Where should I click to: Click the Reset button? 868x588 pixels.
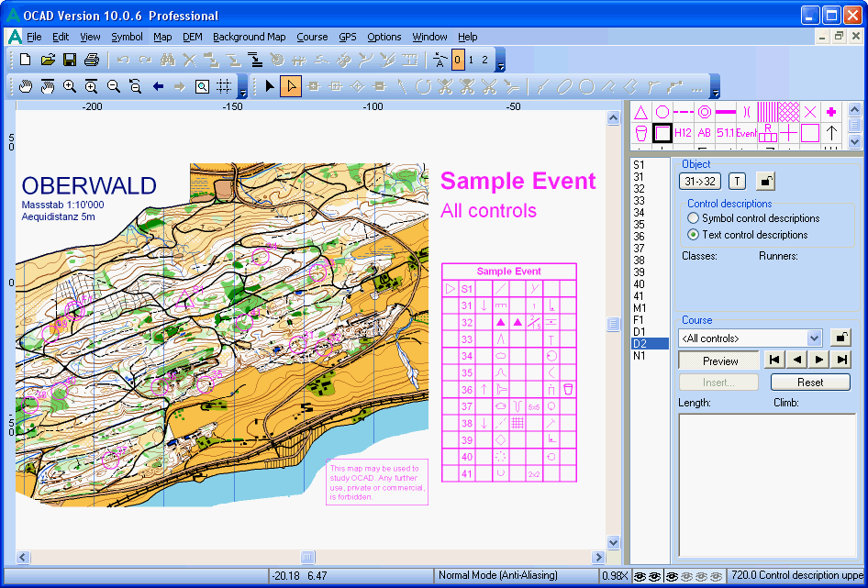pyautogui.click(x=809, y=383)
